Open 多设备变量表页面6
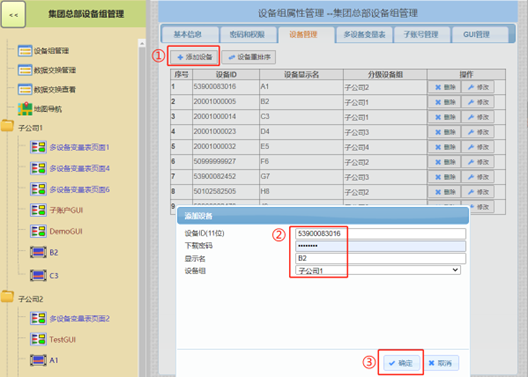Viewport: 528px width, 377px height. (x=70, y=190)
